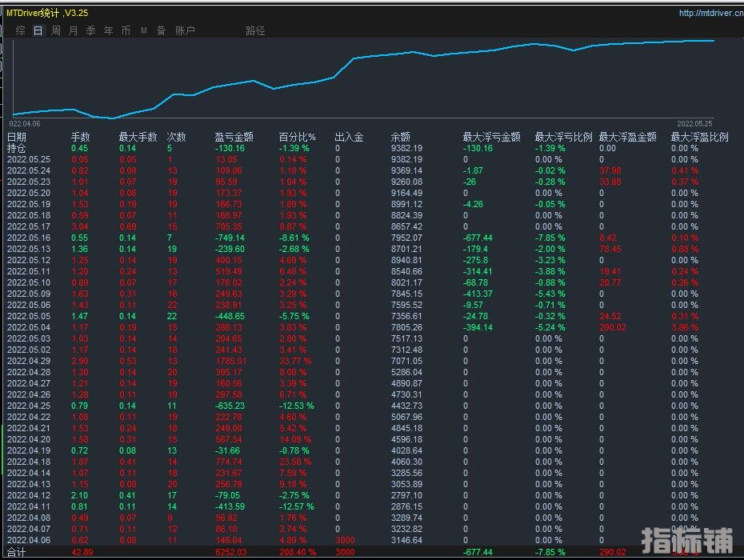
Task: Select the M tab
Action: (x=144, y=31)
